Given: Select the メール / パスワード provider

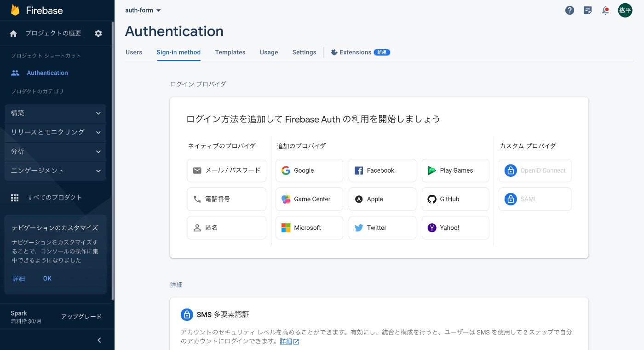Looking at the screenshot, I should coord(226,170).
